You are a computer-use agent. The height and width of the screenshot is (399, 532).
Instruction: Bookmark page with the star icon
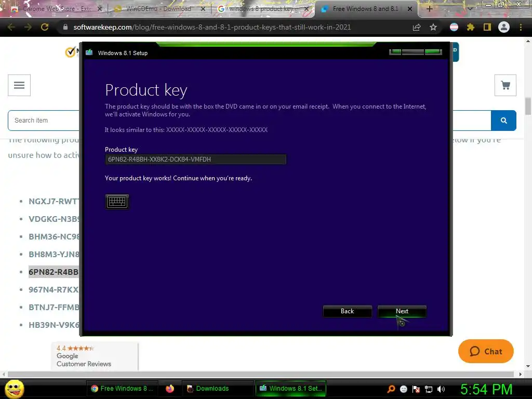pyautogui.click(x=433, y=27)
